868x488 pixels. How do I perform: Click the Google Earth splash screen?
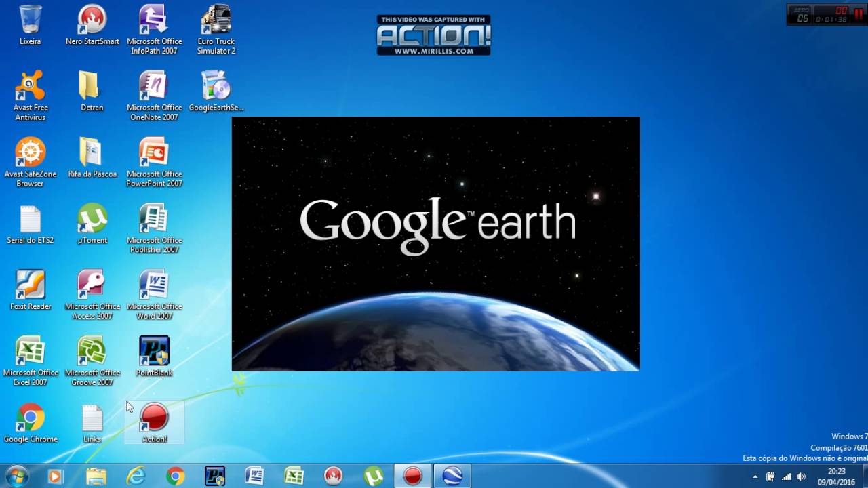435,244
